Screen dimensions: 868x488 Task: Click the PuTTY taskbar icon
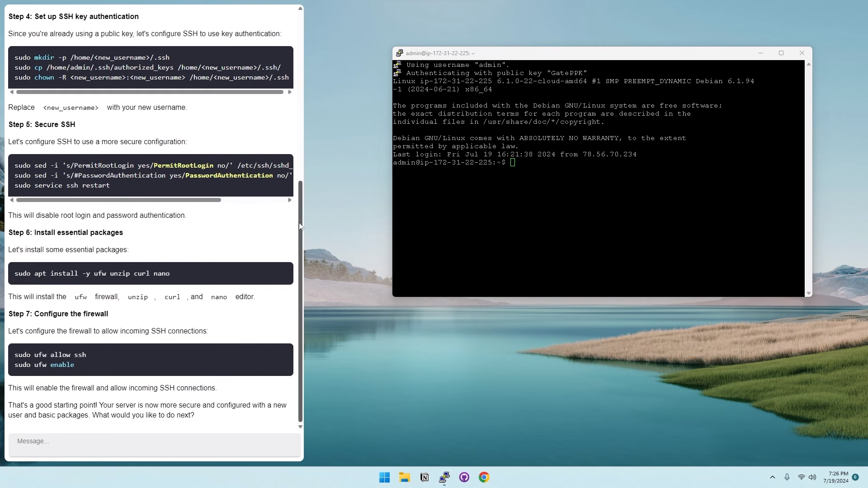pos(444,477)
